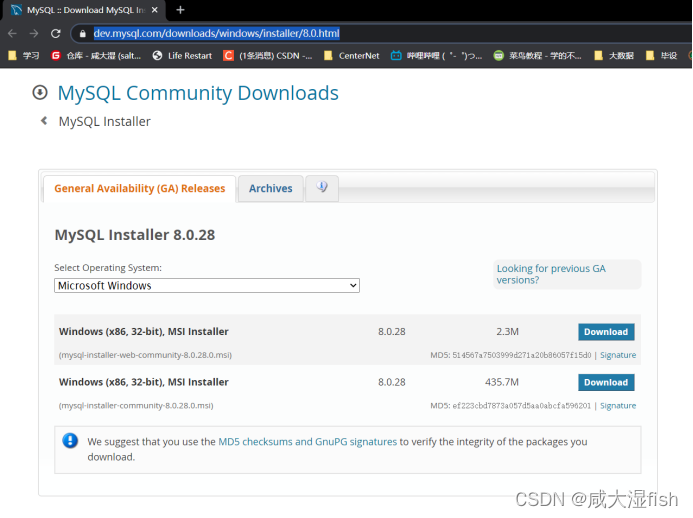Click the address bar URL
Image resolution: width=693 pixels, height=518 pixels.
click(217, 33)
